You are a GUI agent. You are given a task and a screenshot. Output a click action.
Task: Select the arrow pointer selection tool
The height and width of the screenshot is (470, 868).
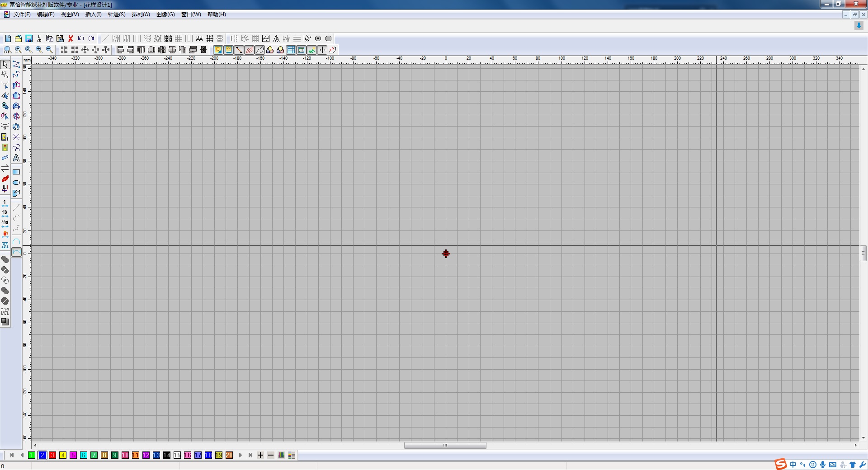[5, 64]
